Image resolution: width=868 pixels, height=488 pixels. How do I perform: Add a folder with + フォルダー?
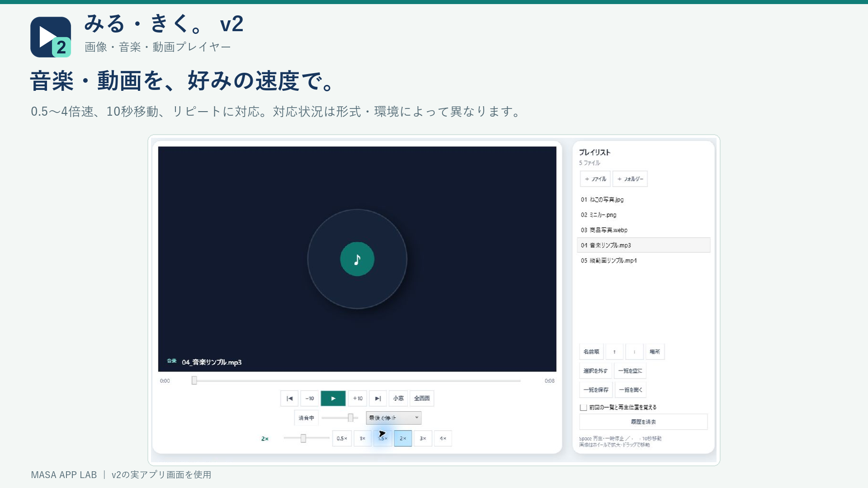[630, 179]
